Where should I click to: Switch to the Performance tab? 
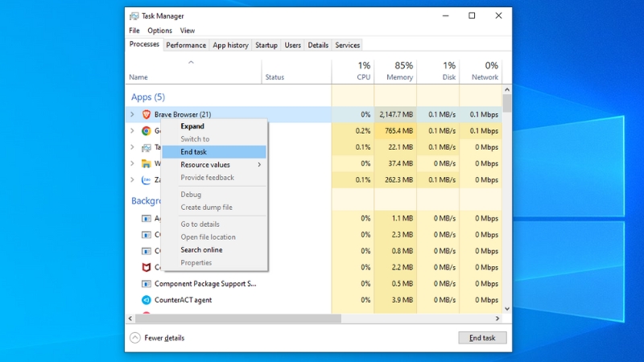[x=186, y=45]
